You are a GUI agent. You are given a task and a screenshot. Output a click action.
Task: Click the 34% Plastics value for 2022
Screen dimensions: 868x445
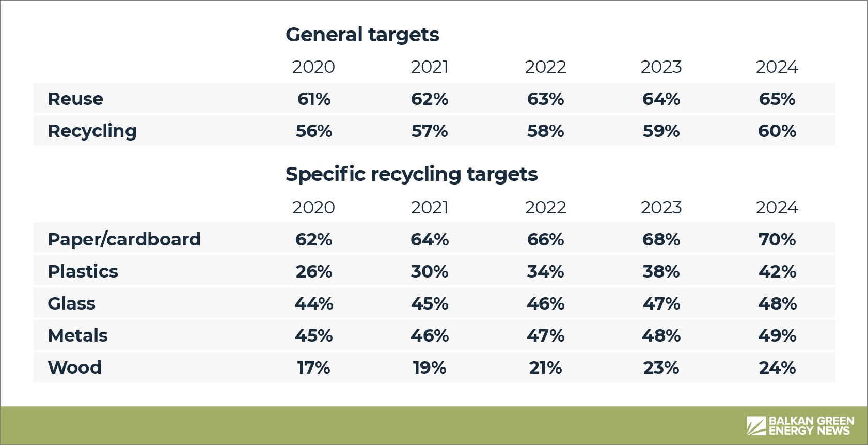(546, 271)
